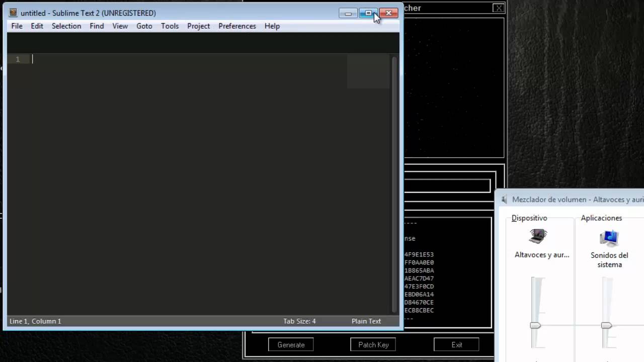The image size is (644, 362).
Task: Click the Patch Key button
Action: [x=373, y=345]
